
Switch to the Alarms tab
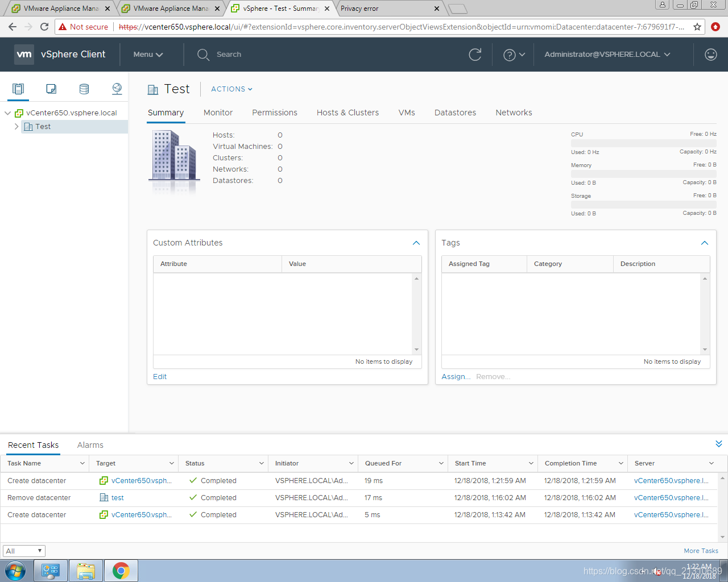90,445
